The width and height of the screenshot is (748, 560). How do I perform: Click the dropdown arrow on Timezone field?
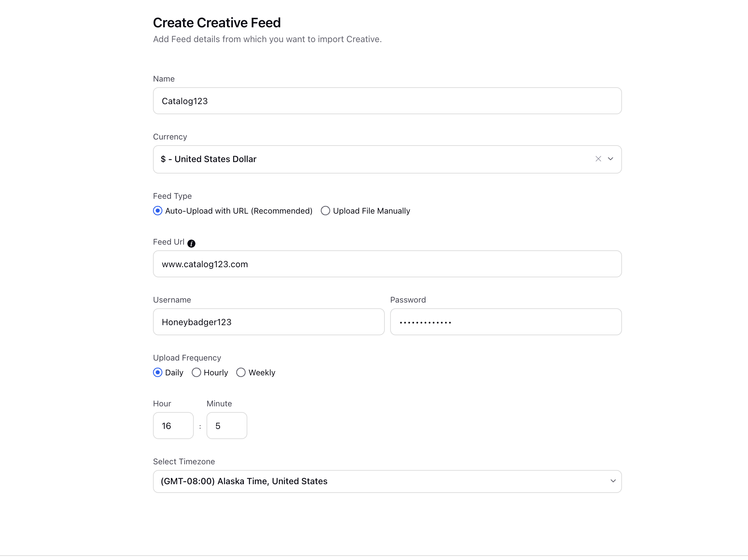(613, 481)
